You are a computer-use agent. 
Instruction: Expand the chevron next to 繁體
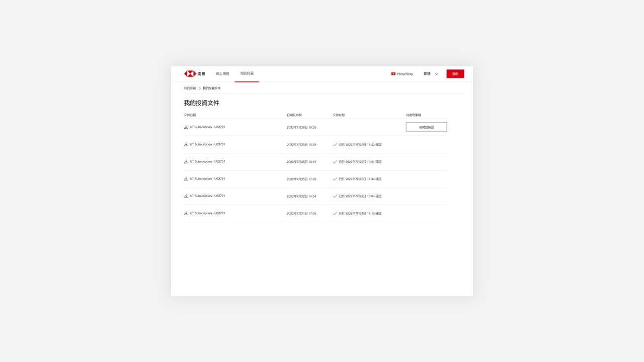pos(436,74)
